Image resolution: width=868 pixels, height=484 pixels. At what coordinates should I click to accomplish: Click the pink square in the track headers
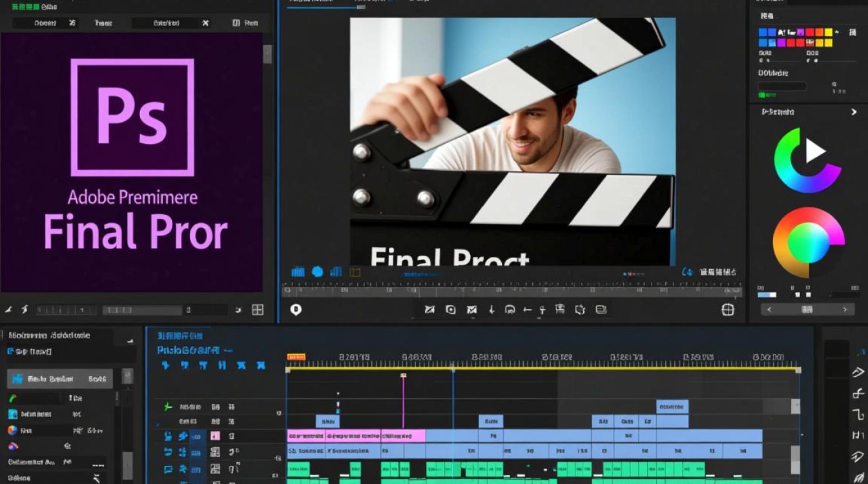[x=215, y=436]
